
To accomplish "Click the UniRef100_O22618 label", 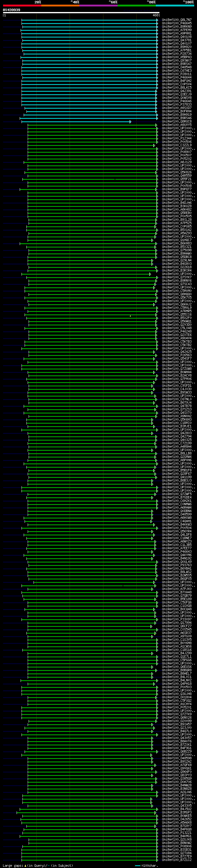I will pos(177,267).
